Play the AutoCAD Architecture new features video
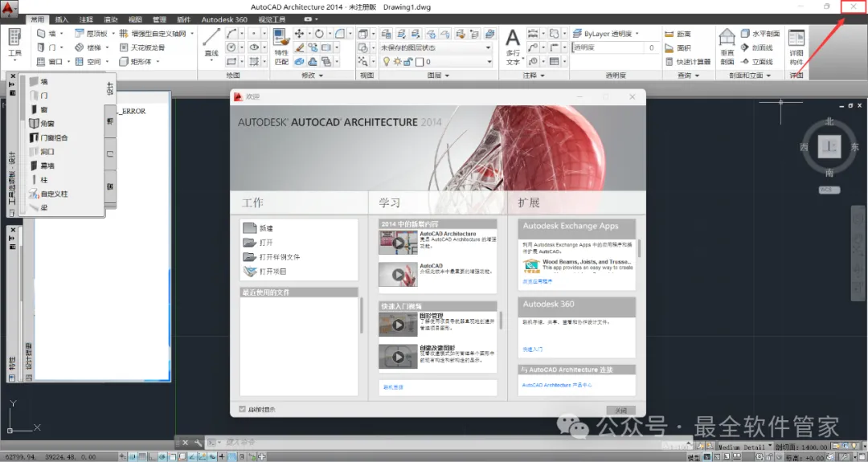This screenshot has height=462, width=868. [398, 243]
